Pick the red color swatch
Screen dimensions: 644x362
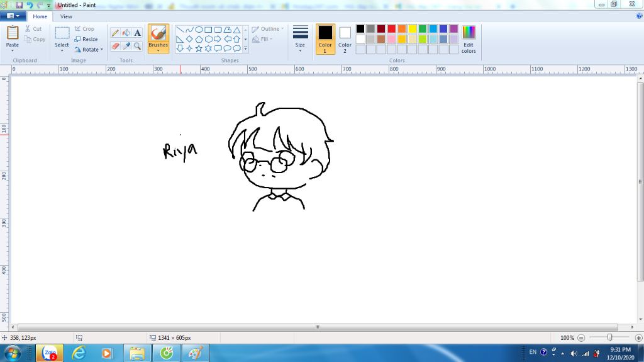point(391,28)
